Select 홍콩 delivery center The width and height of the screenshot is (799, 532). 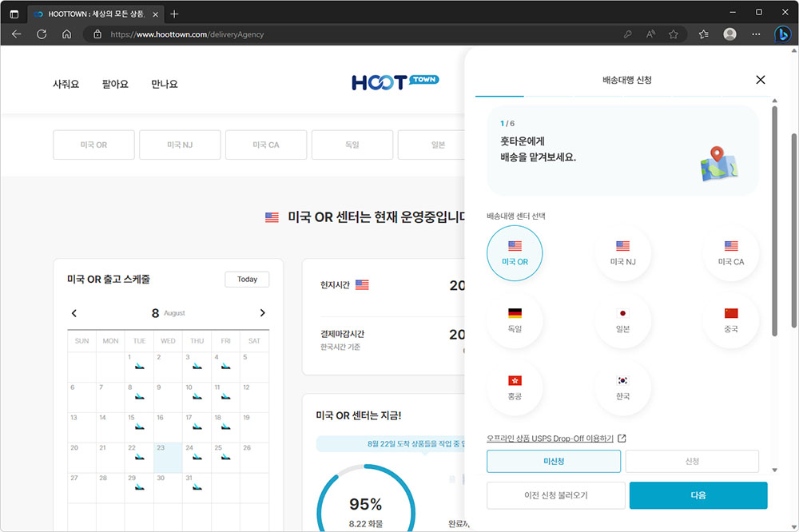point(515,387)
